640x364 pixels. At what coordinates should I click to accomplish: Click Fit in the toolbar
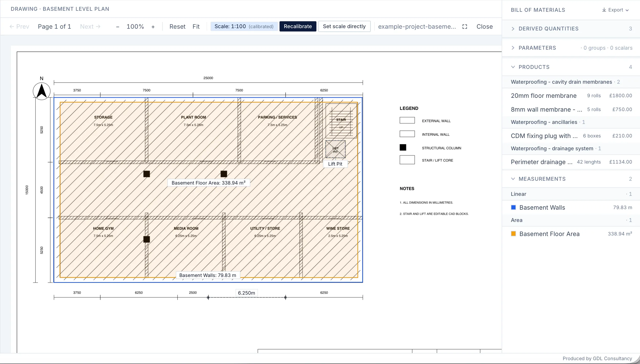pyautogui.click(x=196, y=27)
